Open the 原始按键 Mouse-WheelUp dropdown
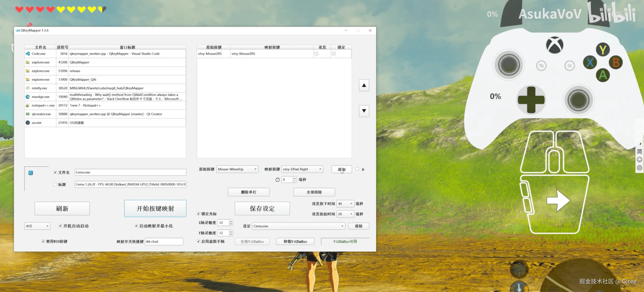 click(x=237, y=169)
